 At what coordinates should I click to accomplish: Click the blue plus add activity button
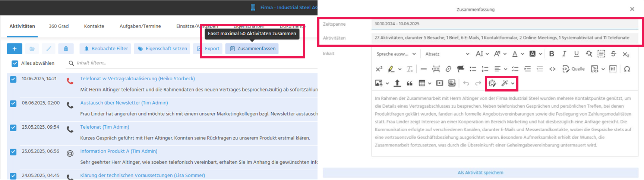pos(15,49)
